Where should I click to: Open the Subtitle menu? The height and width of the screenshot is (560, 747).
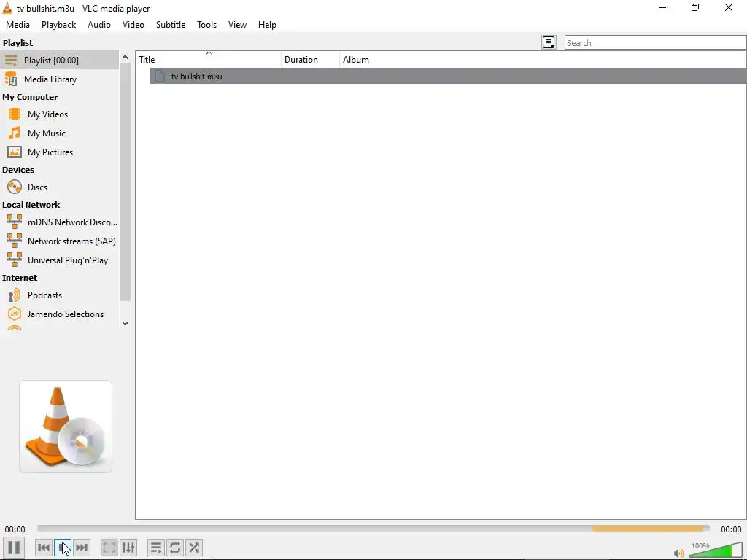(171, 25)
